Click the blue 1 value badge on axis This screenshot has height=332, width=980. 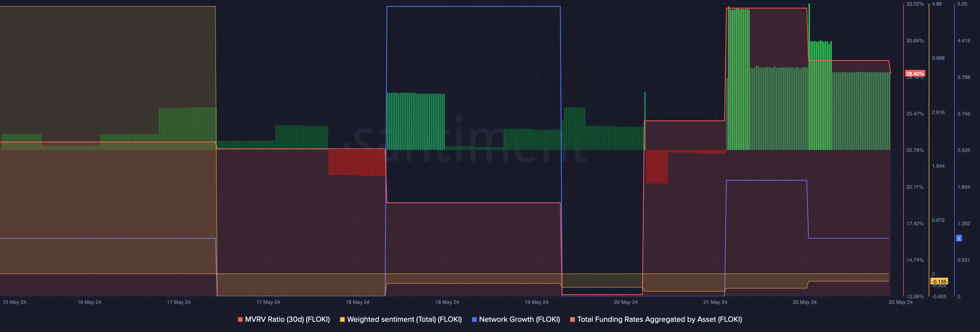(x=959, y=238)
